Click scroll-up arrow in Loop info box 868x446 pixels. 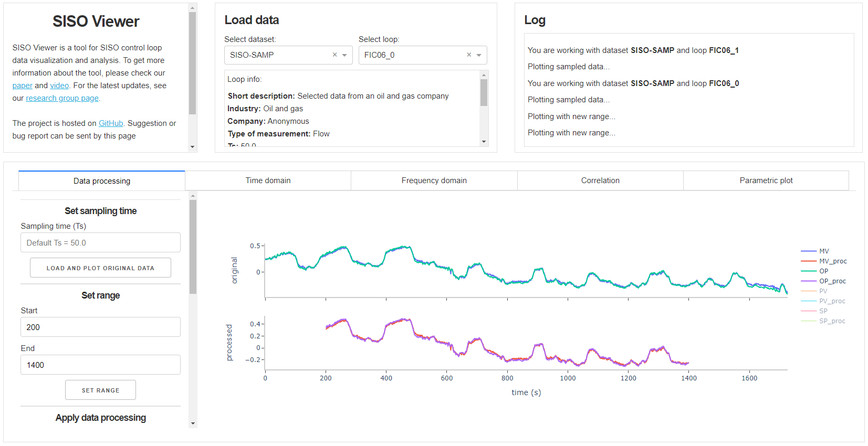pos(484,75)
